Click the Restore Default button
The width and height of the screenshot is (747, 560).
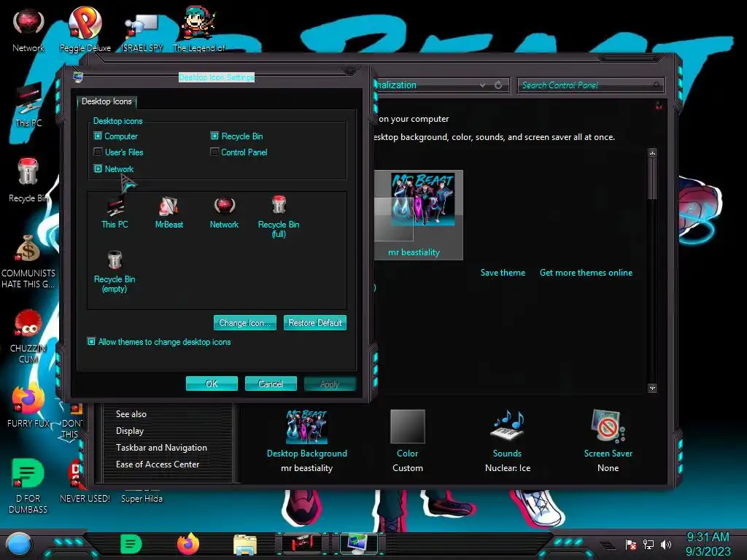(x=315, y=323)
